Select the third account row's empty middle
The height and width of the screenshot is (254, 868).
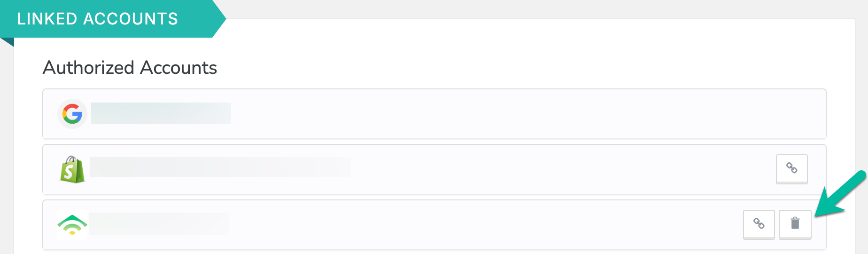[484, 225]
